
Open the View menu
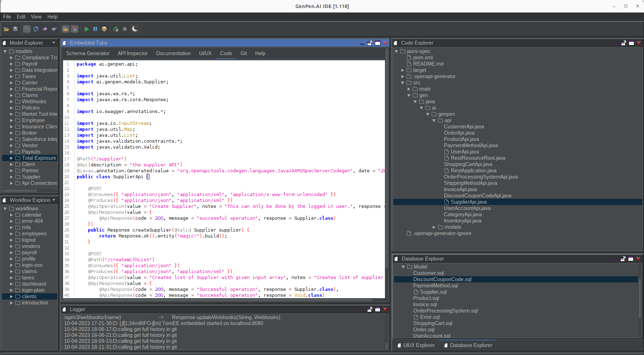tap(36, 17)
